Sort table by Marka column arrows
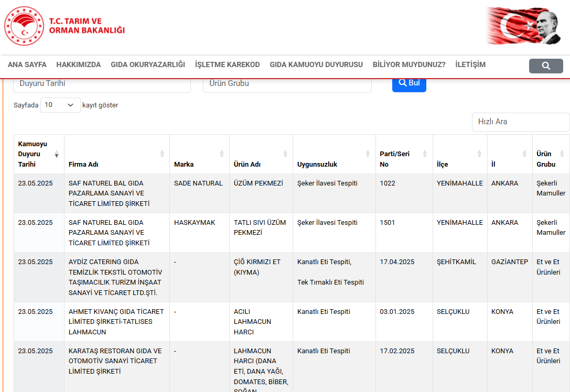Screen dimensions: 570x392 coord(222,154)
